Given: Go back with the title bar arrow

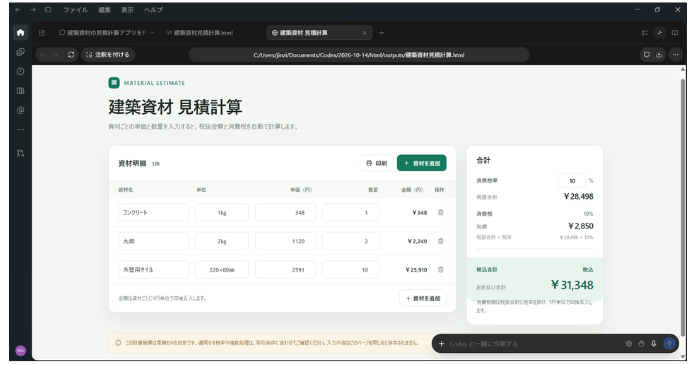Looking at the screenshot, I should pyautogui.click(x=18, y=9).
